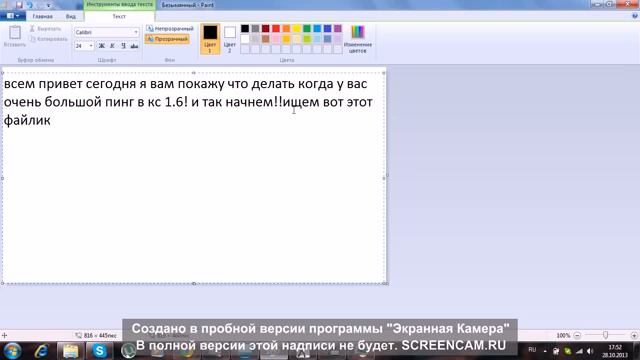Image resolution: width=640 pixels, height=360 pixels.
Task: Expand hidden tray icons arrow
Action: [x=545, y=351]
